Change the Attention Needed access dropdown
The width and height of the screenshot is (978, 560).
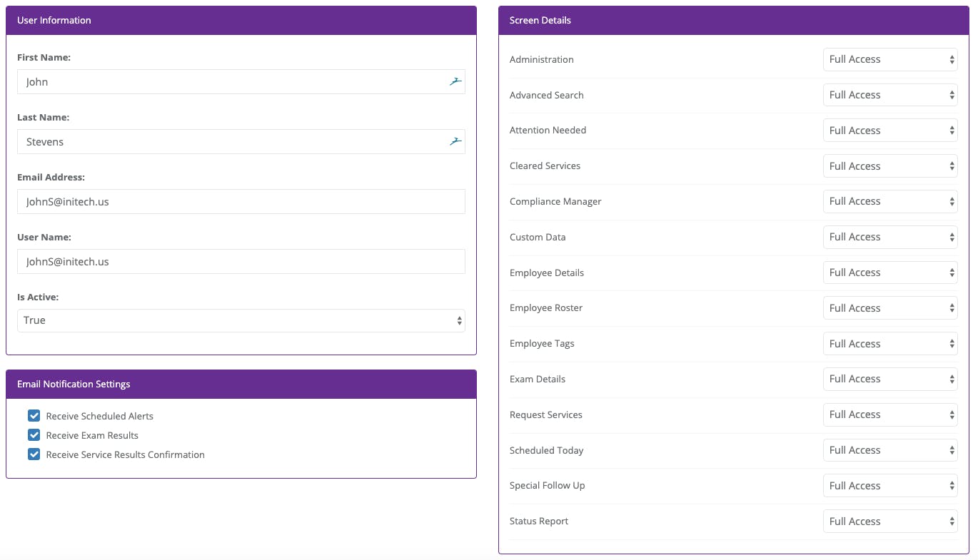pyautogui.click(x=889, y=131)
